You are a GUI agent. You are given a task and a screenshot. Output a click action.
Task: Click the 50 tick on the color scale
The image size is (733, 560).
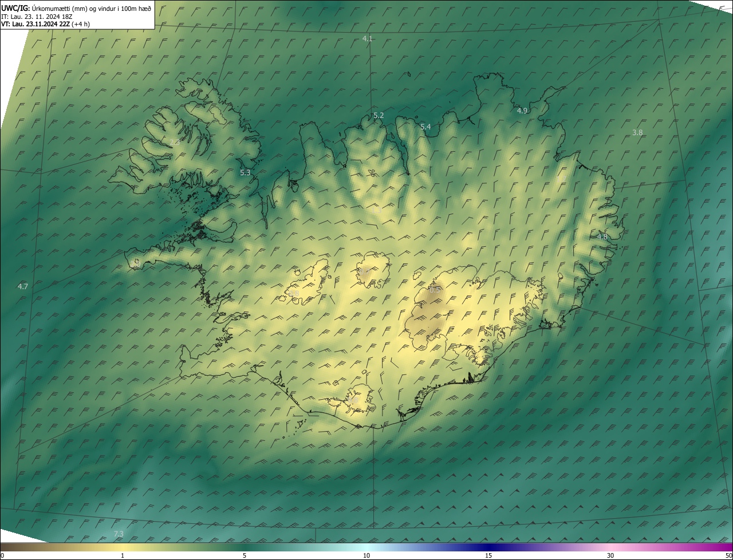click(x=728, y=555)
